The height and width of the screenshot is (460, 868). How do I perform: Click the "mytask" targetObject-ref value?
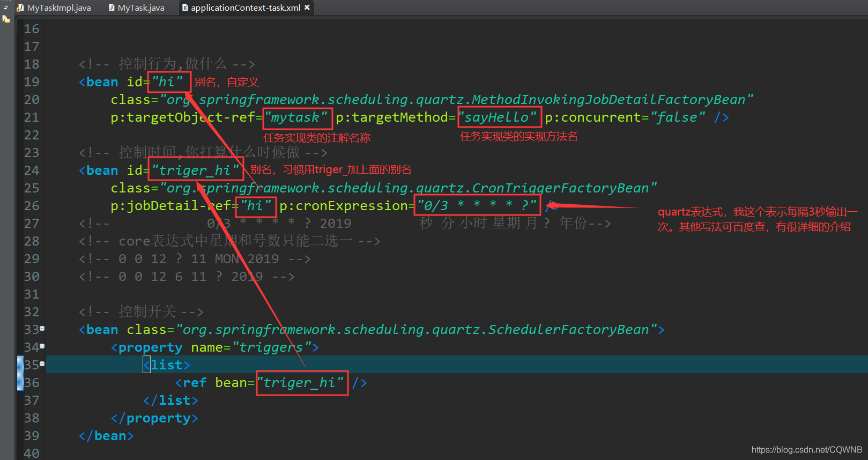[x=295, y=117]
